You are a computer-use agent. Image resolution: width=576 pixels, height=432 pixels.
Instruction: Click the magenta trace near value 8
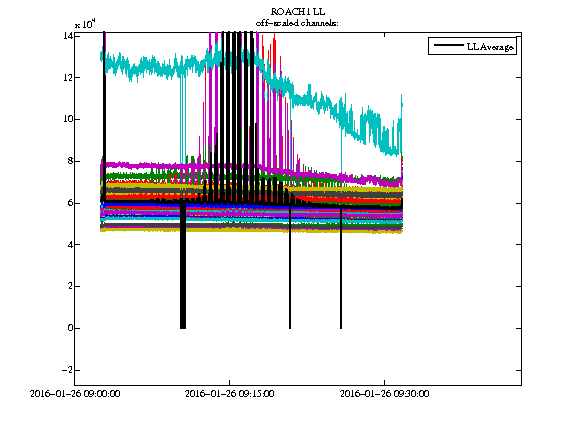tap(147, 165)
